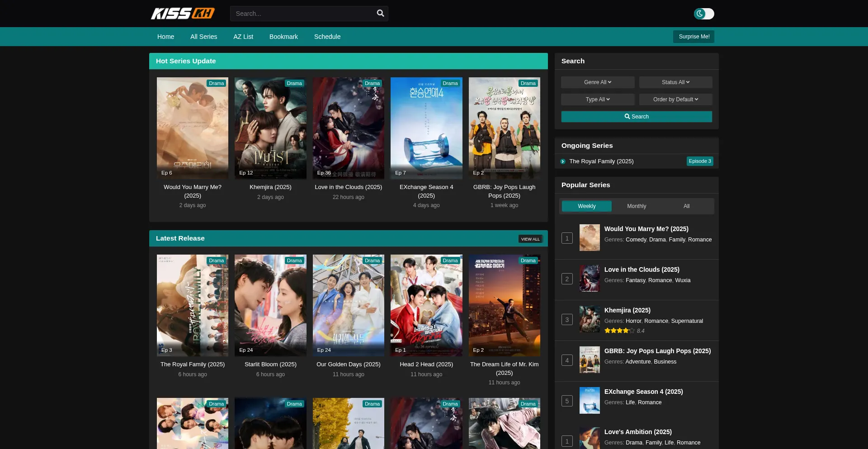This screenshot has width=868, height=449.
Task: Click the Khemjira star rating
Action: [619, 331]
